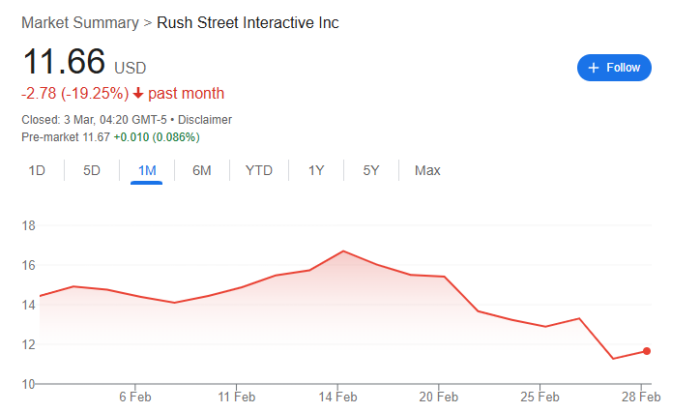Click the red down arrow icon
This screenshot has height=412, width=700.
click(x=138, y=94)
